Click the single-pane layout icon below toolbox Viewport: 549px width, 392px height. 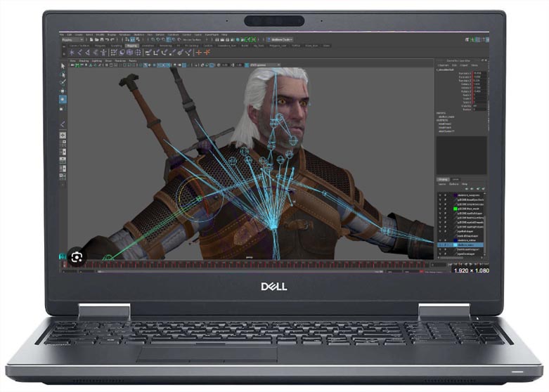63,135
